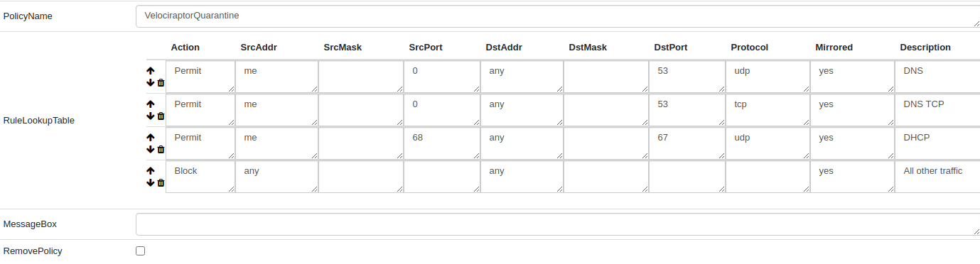Move the DNS rule row up
980x264 pixels.
click(151, 71)
